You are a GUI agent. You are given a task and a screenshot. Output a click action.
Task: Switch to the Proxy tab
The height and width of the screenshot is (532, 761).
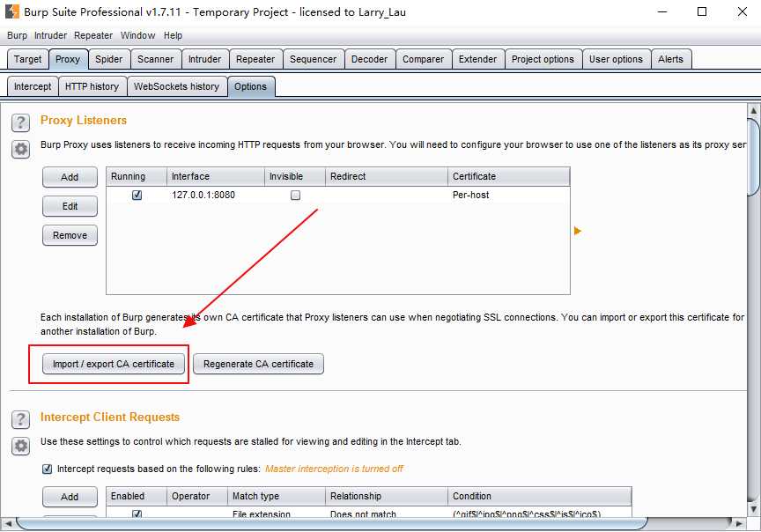68,59
